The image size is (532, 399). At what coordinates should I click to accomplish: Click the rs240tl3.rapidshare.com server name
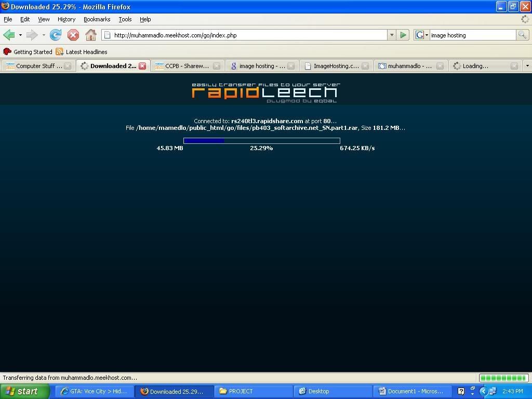coord(267,121)
